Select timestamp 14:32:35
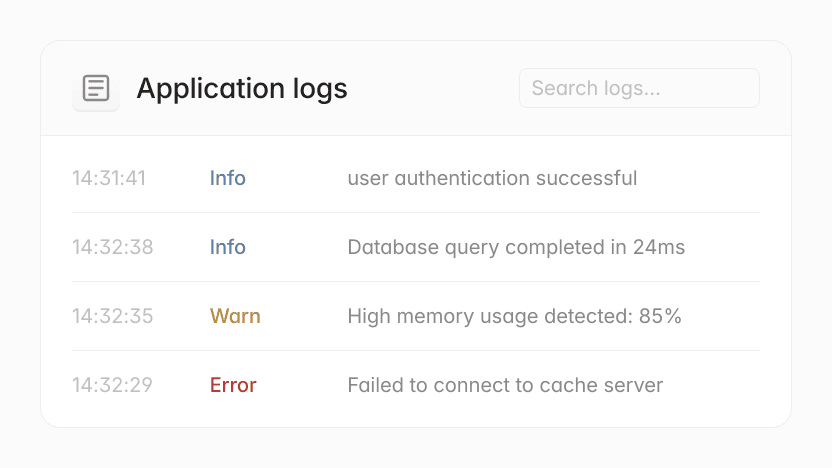This screenshot has height=468, width=832. [x=113, y=316]
